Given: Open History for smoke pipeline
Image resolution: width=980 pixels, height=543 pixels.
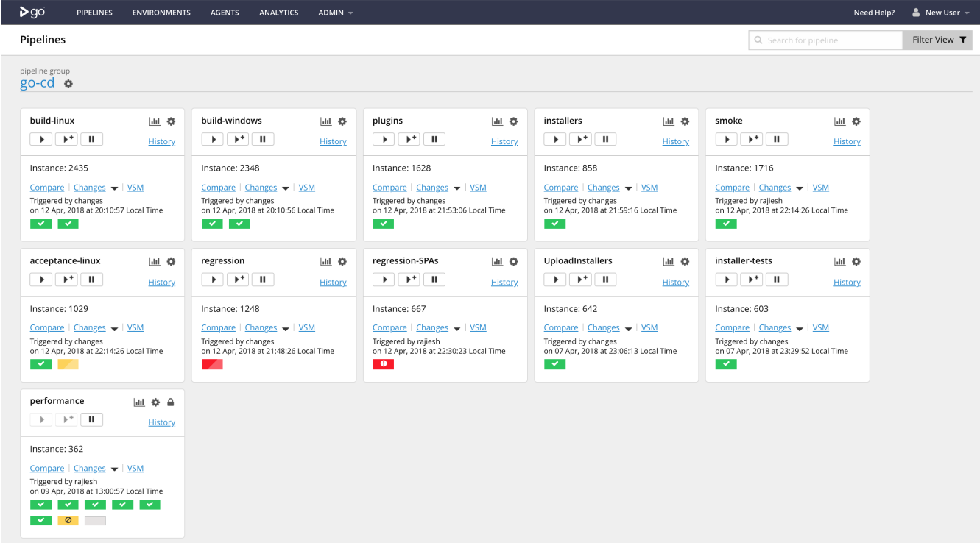Looking at the screenshot, I should 847,141.
